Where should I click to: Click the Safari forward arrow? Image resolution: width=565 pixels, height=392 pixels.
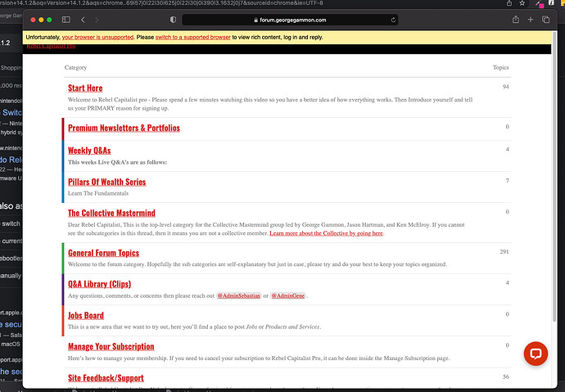click(x=96, y=20)
